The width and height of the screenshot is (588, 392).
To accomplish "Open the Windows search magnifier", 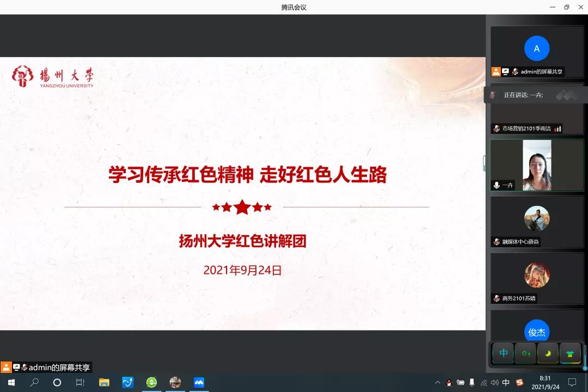I will (x=34, y=383).
